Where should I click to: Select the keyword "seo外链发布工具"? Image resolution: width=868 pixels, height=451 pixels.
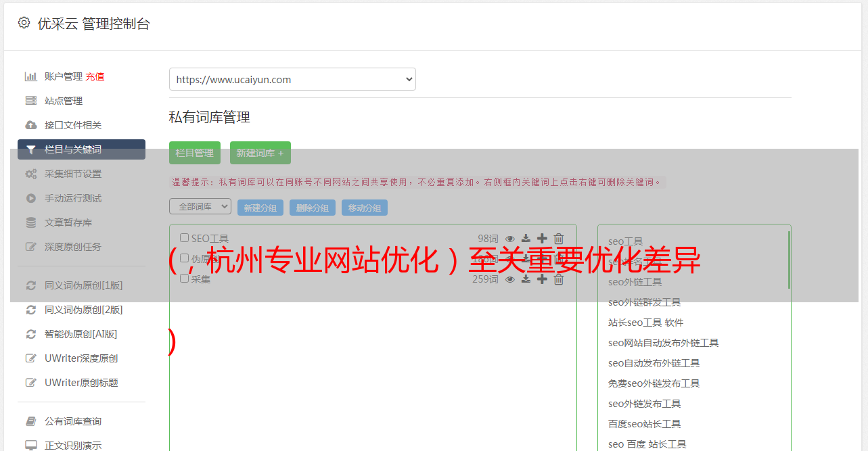tap(644, 404)
